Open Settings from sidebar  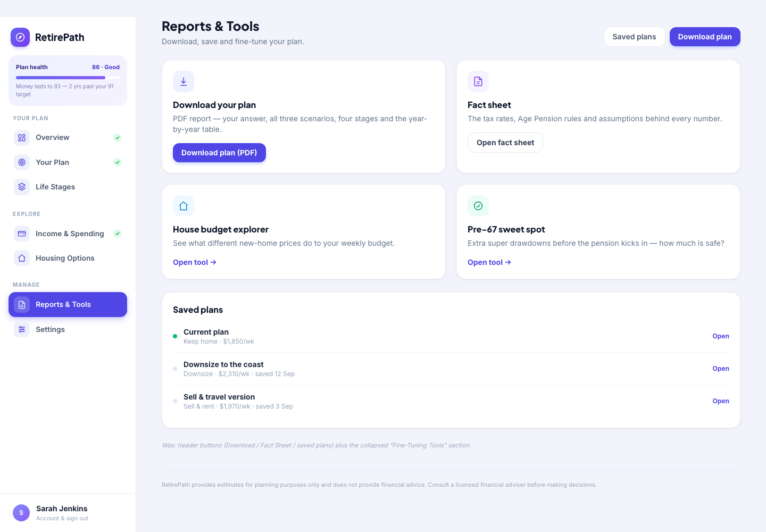[68, 329]
